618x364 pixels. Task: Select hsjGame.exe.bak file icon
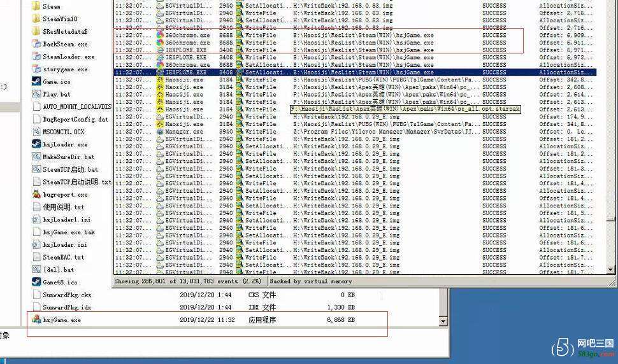(36, 232)
